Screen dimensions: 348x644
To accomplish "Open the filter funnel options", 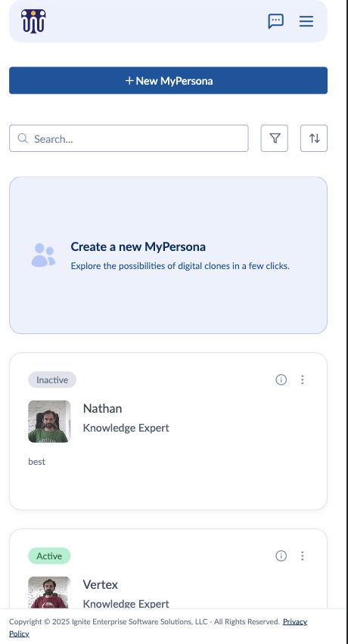I will (x=275, y=138).
